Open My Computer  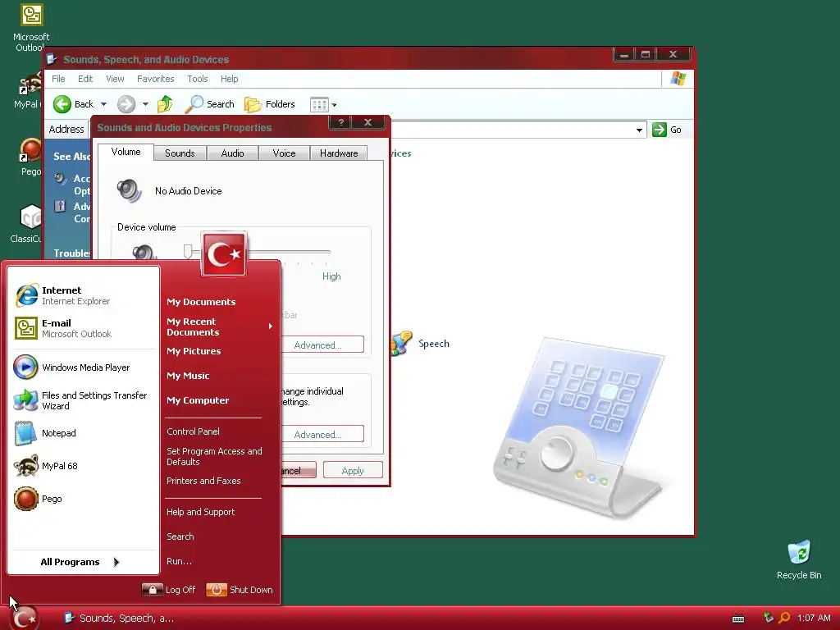(x=198, y=400)
